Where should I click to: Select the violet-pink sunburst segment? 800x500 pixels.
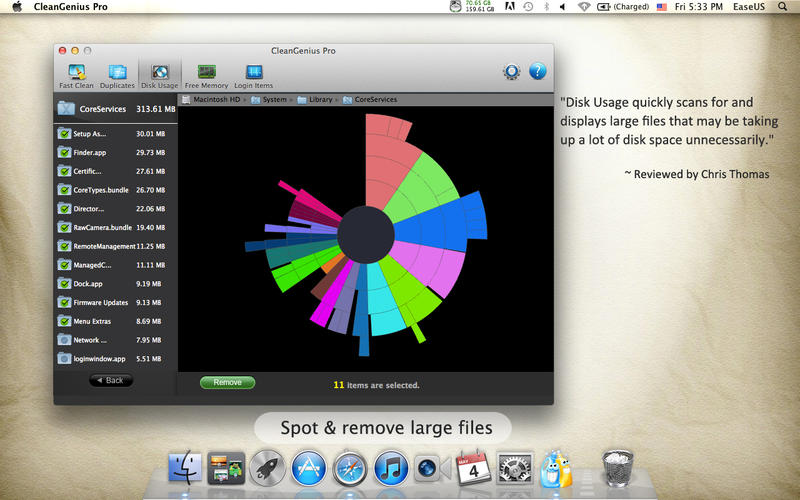[431, 265]
